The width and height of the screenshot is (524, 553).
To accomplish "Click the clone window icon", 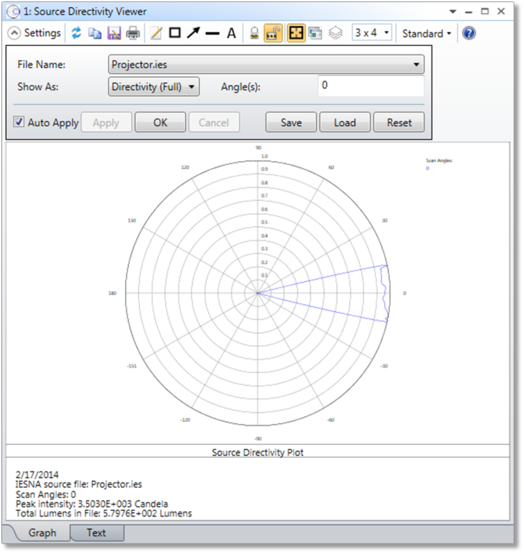I will [x=315, y=34].
